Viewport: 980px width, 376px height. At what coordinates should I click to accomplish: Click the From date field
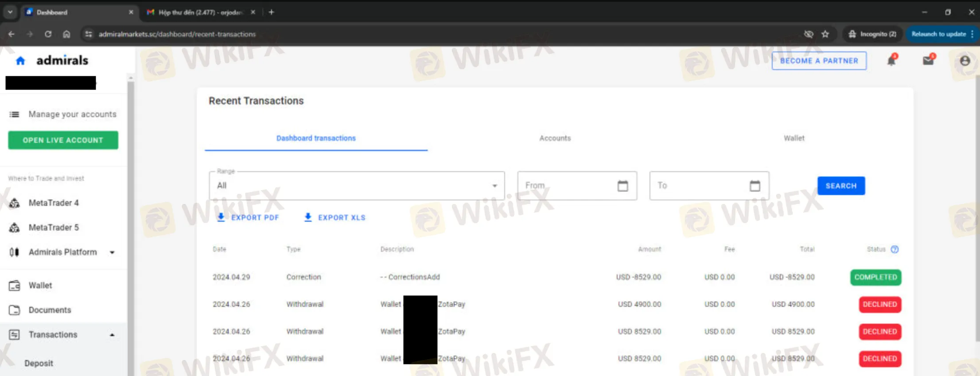pyautogui.click(x=577, y=186)
